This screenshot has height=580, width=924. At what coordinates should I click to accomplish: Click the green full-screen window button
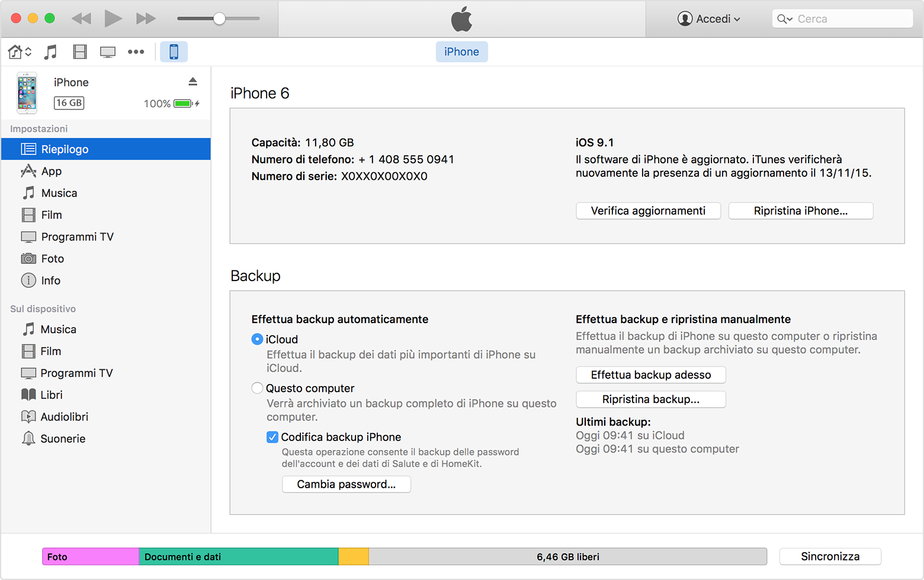50,18
